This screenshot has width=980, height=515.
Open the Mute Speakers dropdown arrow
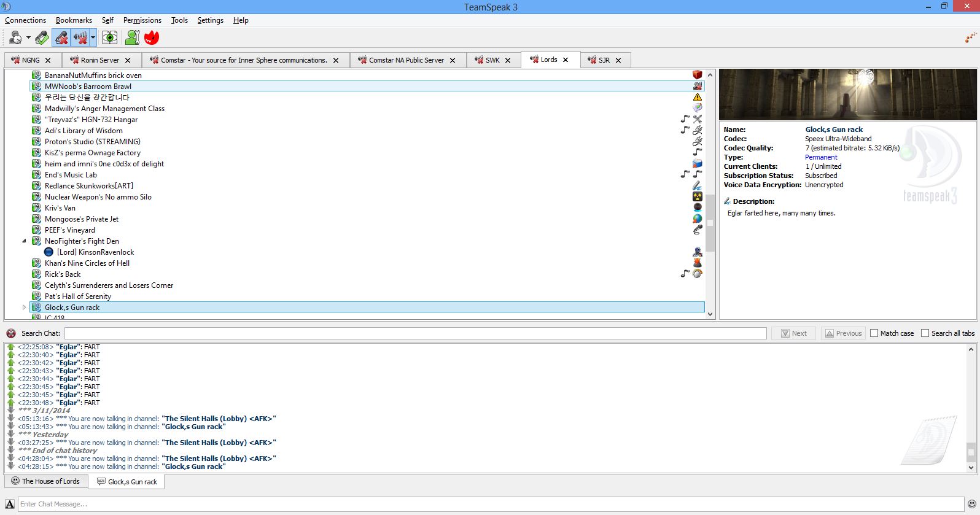tap(93, 38)
